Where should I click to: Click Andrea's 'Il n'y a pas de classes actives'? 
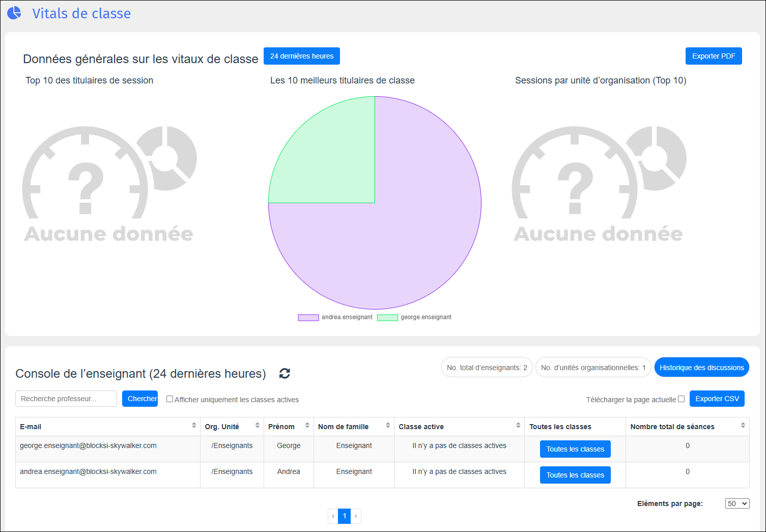[459, 471]
